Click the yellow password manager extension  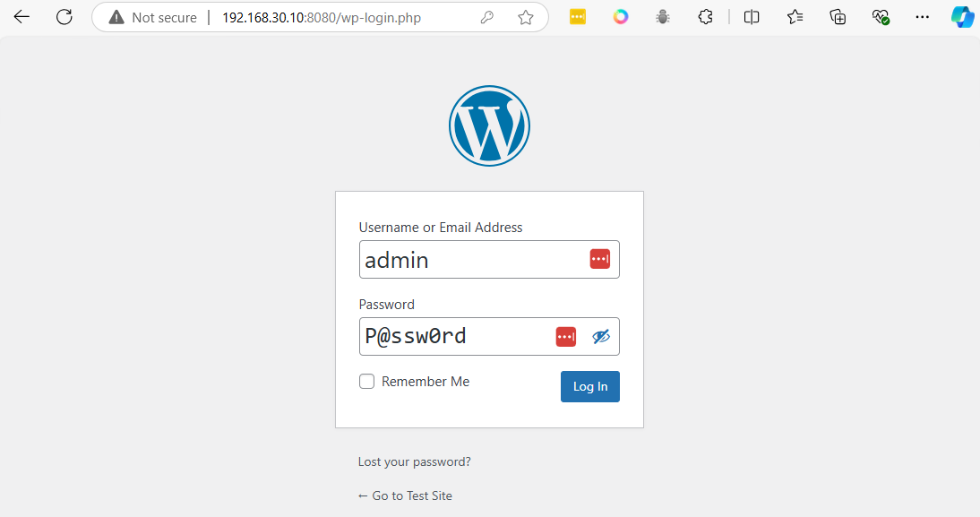(578, 17)
